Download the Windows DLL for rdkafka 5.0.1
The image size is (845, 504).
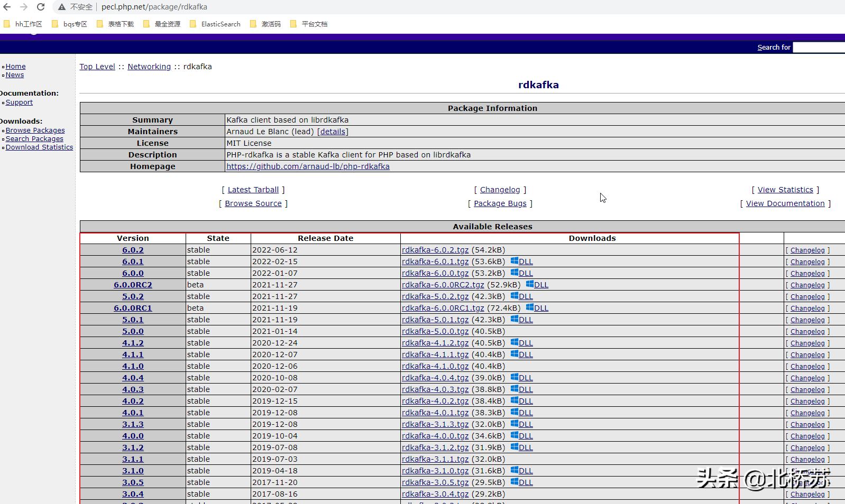click(x=522, y=320)
